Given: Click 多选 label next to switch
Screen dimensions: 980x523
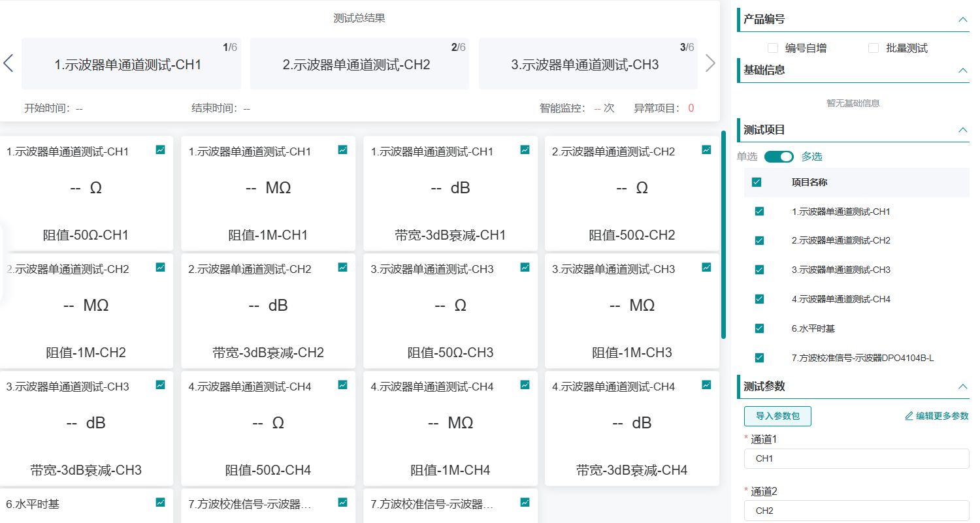Looking at the screenshot, I should click(811, 157).
